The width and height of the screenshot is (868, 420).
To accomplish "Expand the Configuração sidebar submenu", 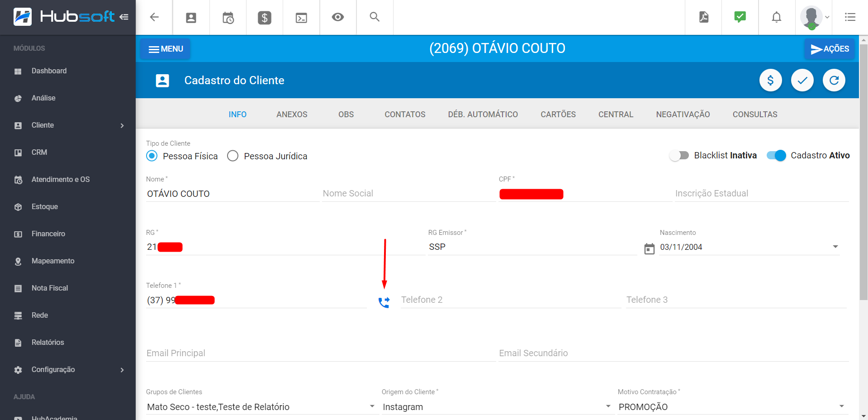I will coord(122,370).
